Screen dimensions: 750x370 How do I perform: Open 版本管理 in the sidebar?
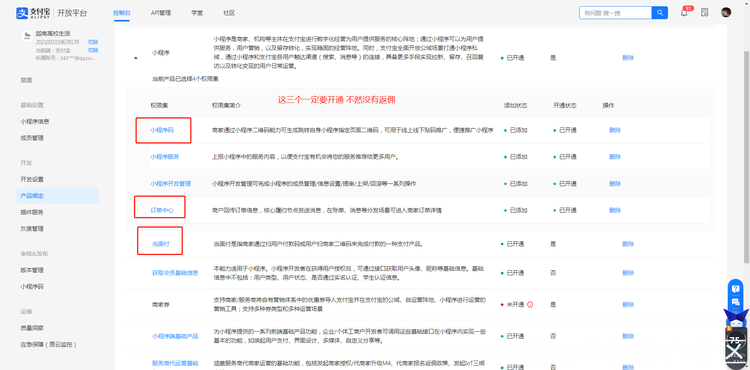tap(32, 270)
